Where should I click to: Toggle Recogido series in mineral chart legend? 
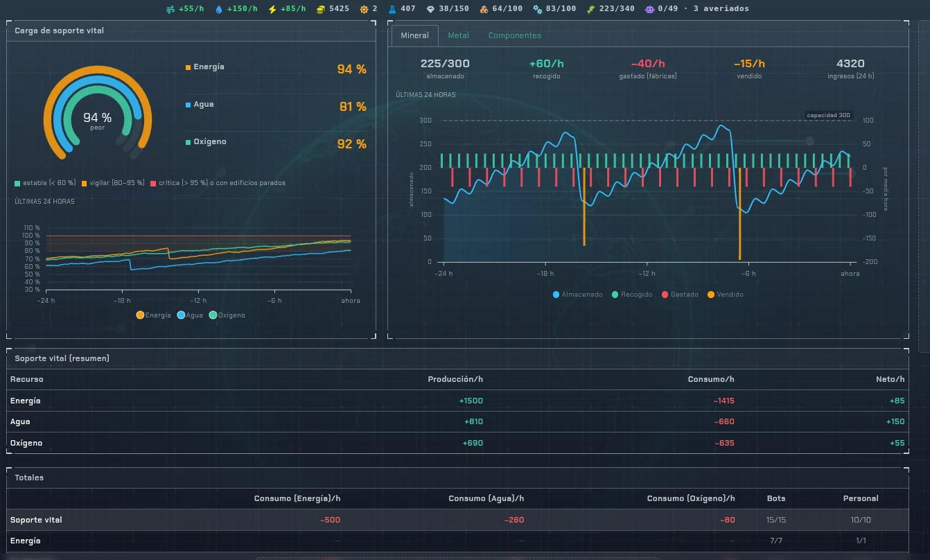pyautogui.click(x=631, y=295)
